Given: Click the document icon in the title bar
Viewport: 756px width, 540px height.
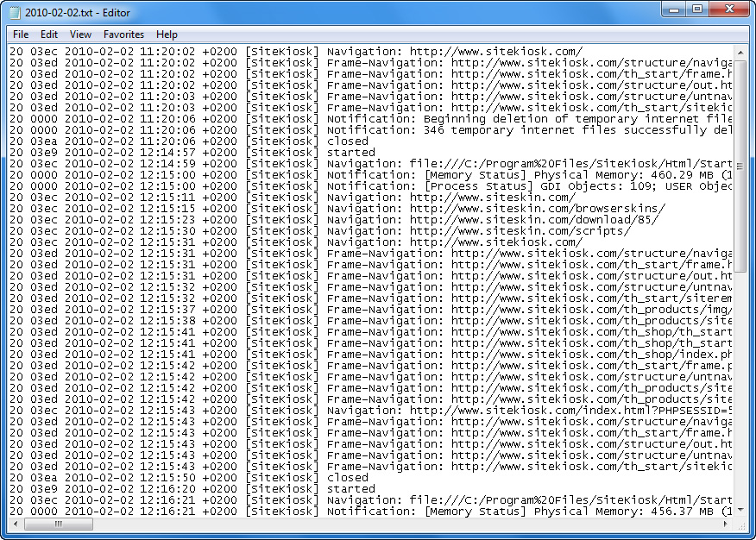Looking at the screenshot, I should click(15, 10).
